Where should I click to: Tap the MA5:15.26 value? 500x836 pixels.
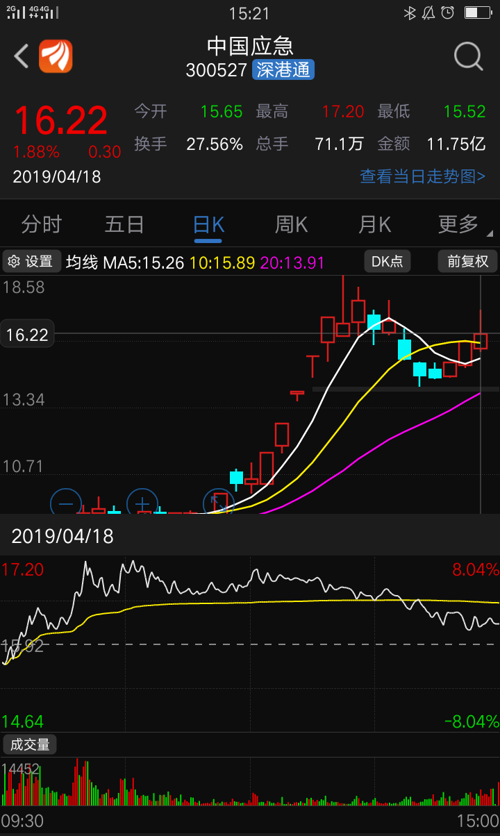pyautogui.click(x=143, y=262)
